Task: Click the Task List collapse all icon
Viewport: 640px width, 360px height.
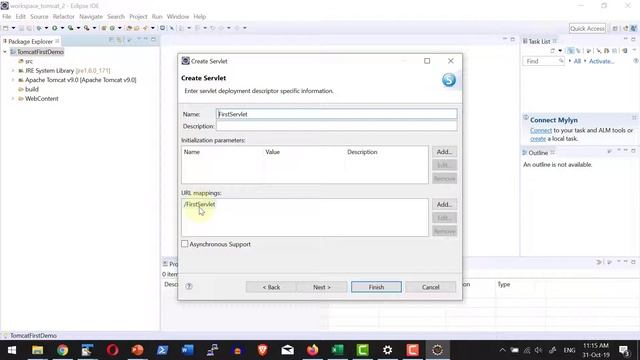Action: pyautogui.click(x=614, y=51)
